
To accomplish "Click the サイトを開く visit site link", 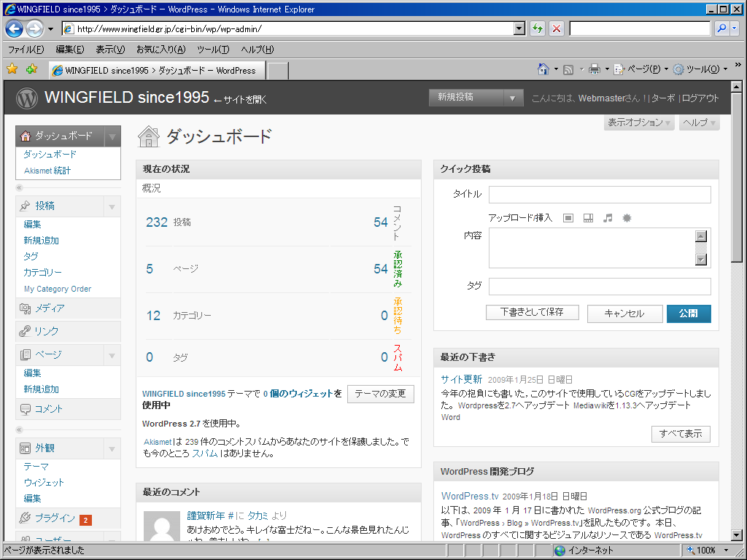I will 241,99.
